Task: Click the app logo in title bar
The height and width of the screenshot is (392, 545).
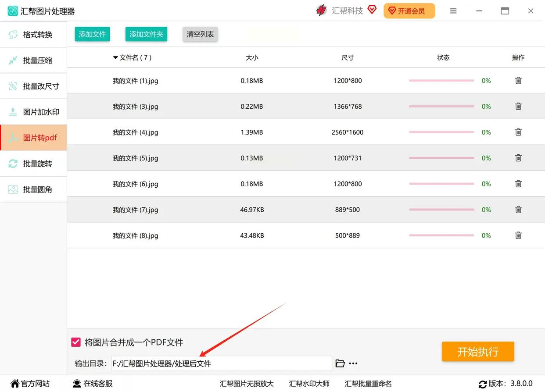Action: [13, 11]
